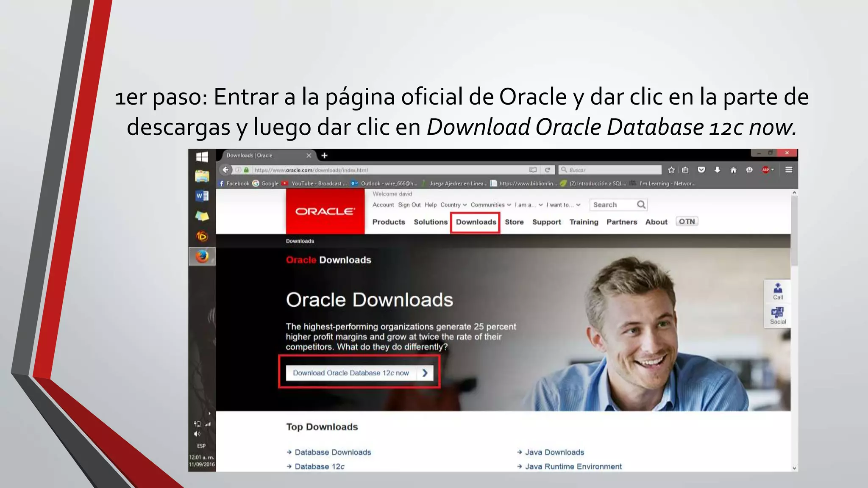
Task: Close the Downloads | Oracle tab
Action: pyautogui.click(x=309, y=155)
